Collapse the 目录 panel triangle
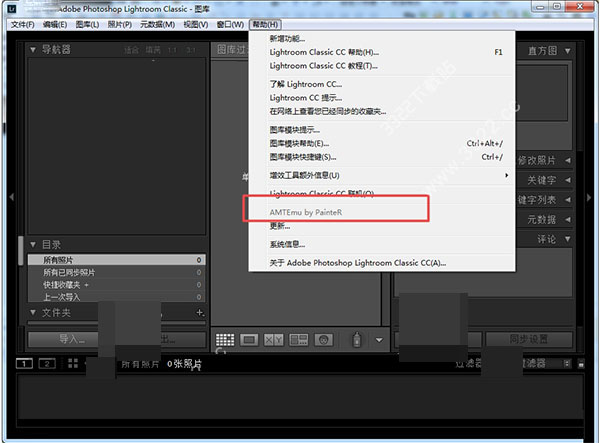Screen dimensions: 600x443 pos(33,244)
